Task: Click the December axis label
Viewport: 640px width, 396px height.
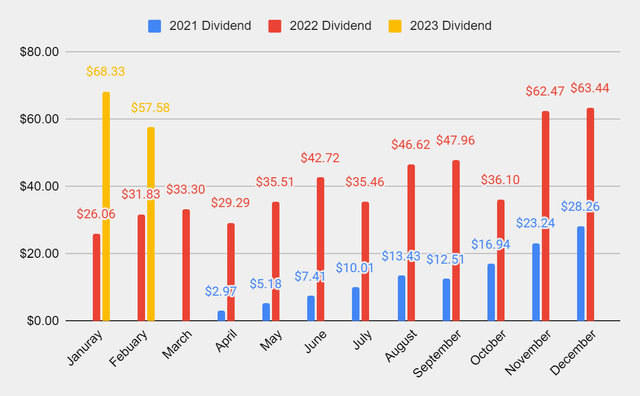Action: (573, 353)
